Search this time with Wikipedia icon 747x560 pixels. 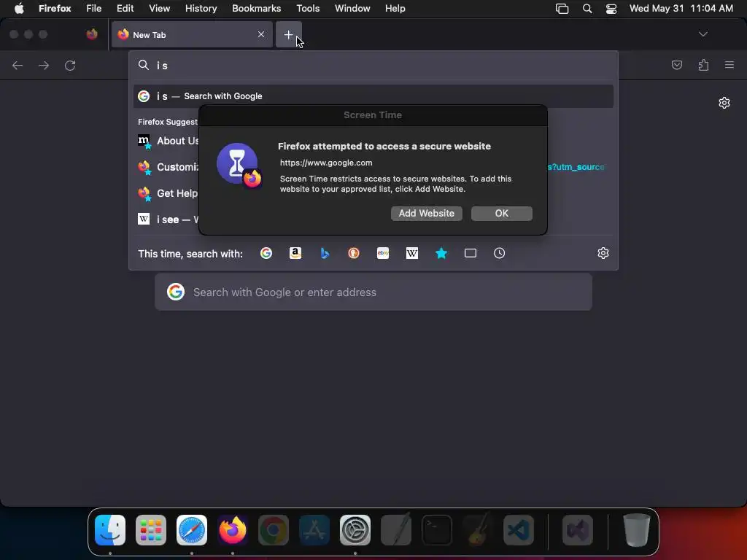click(x=412, y=253)
